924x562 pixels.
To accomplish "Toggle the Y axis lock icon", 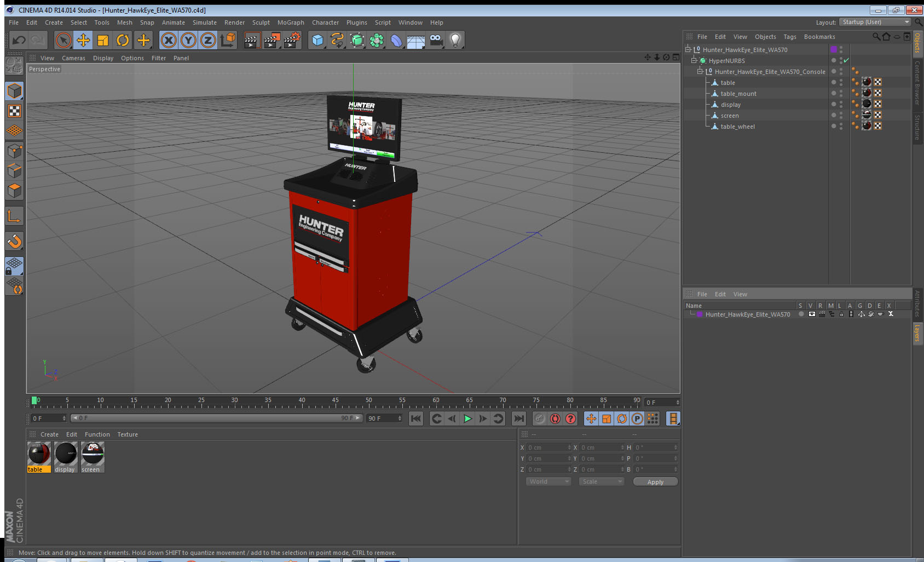I will (x=188, y=40).
